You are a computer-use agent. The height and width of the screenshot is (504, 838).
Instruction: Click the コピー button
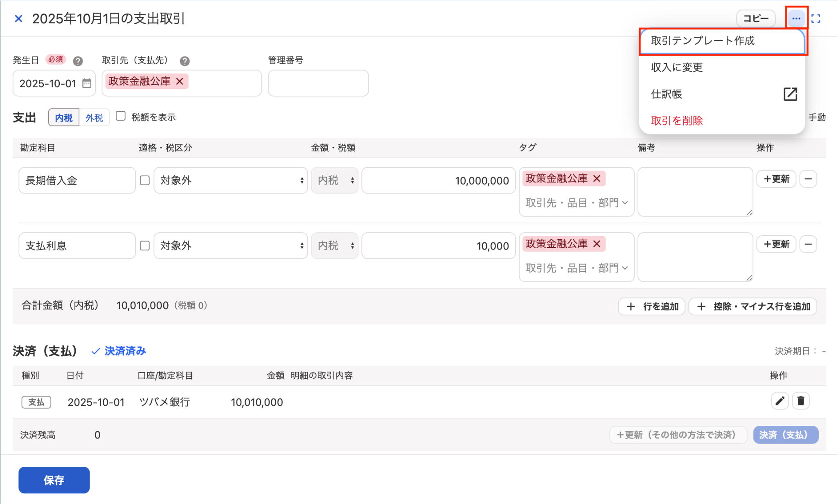756,18
